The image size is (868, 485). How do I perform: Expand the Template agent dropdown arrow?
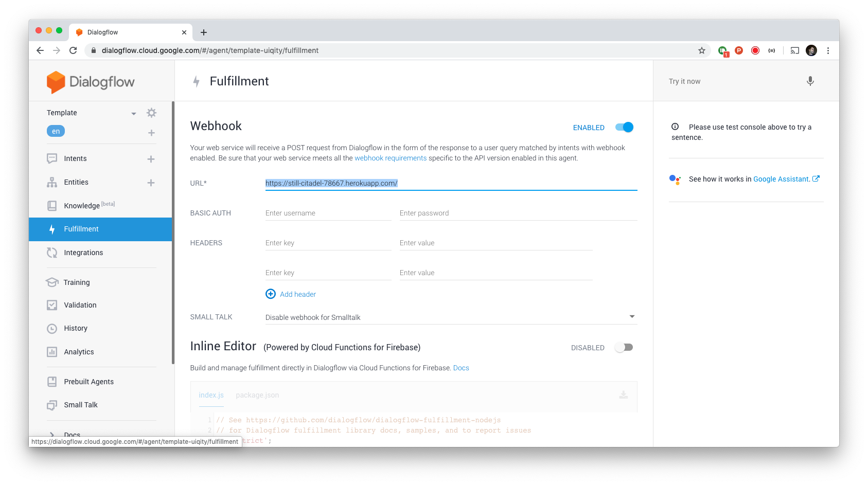pyautogui.click(x=134, y=113)
